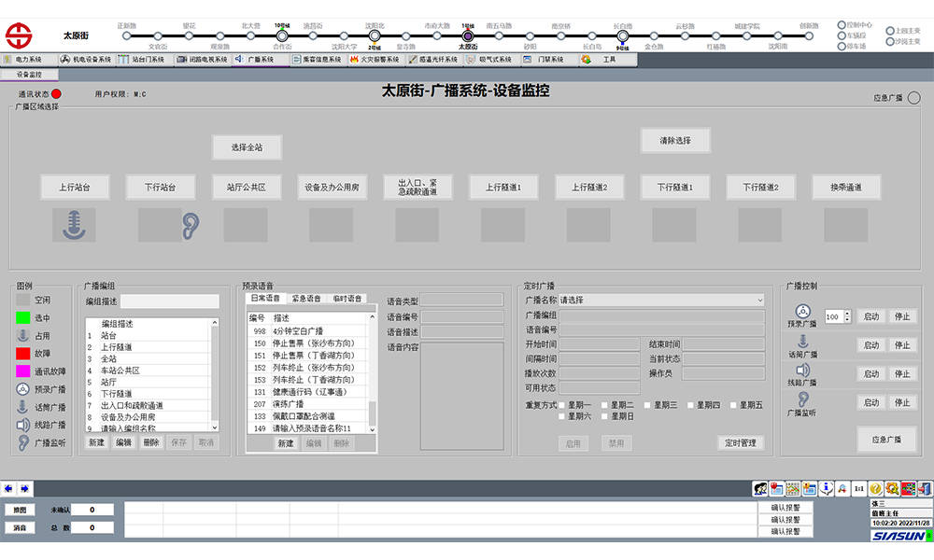Viewport: 934px width, 560px height.
Task: Click the info bubble icon in bottom toolbar
Action: 826,488
